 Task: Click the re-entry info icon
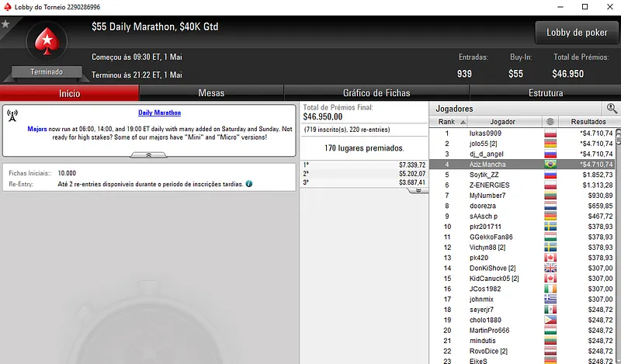pyautogui.click(x=248, y=184)
